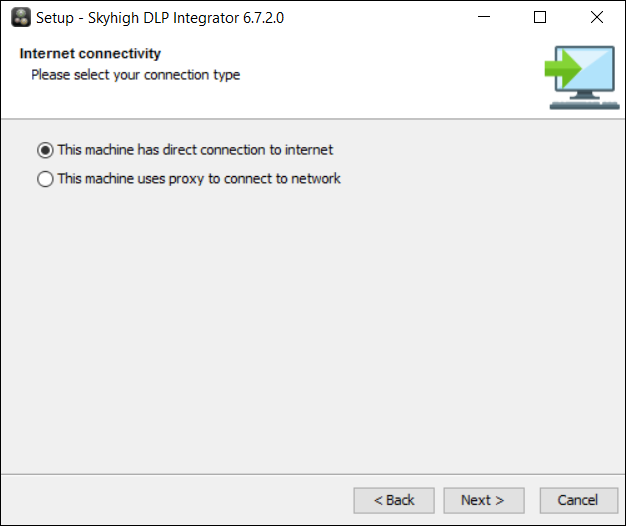Maximize the Setup window

(540, 17)
